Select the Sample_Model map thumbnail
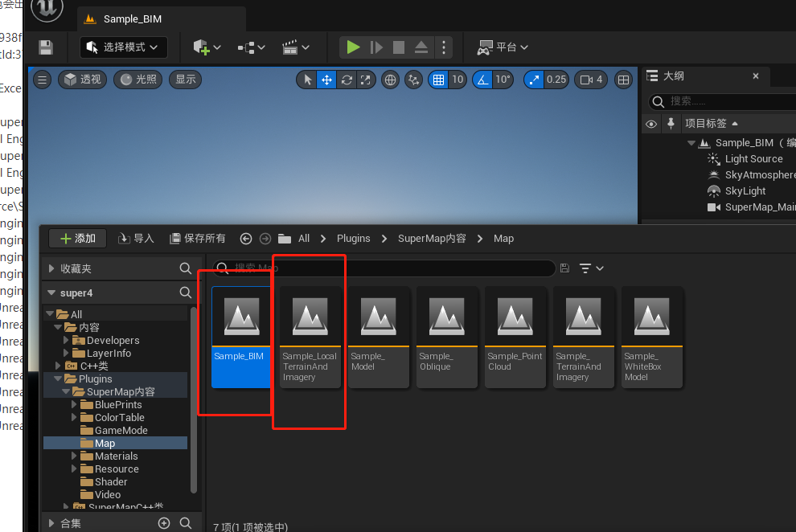This screenshot has height=532, width=796. [378, 338]
